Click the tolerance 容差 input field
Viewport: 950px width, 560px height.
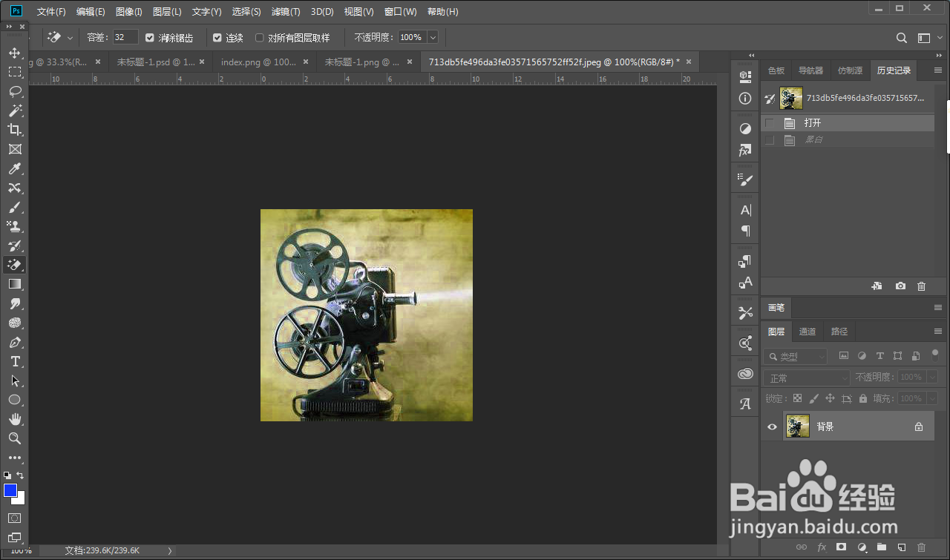[125, 37]
